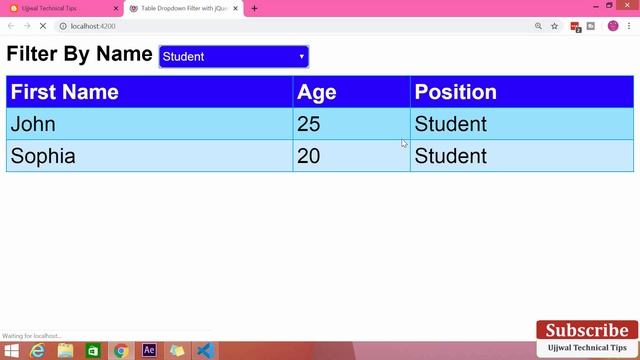Image resolution: width=640 pixels, height=360 pixels.
Task: Click the Position column header
Action: coord(522,92)
